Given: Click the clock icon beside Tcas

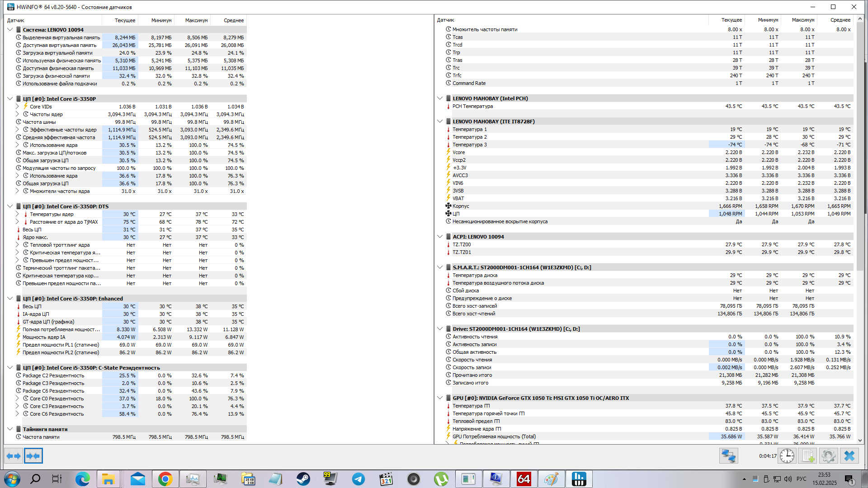Looking at the screenshot, I should pos(448,37).
